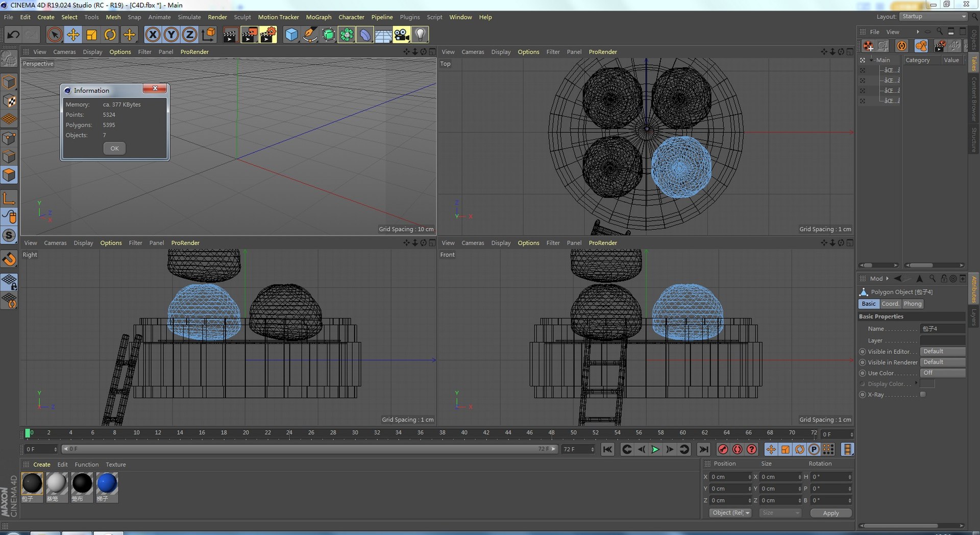
Task: Toggle Position keyframe recording
Action: 771,449
